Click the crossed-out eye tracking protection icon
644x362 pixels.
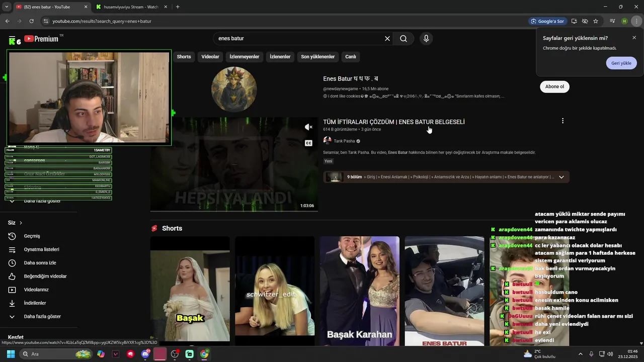tap(585, 21)
